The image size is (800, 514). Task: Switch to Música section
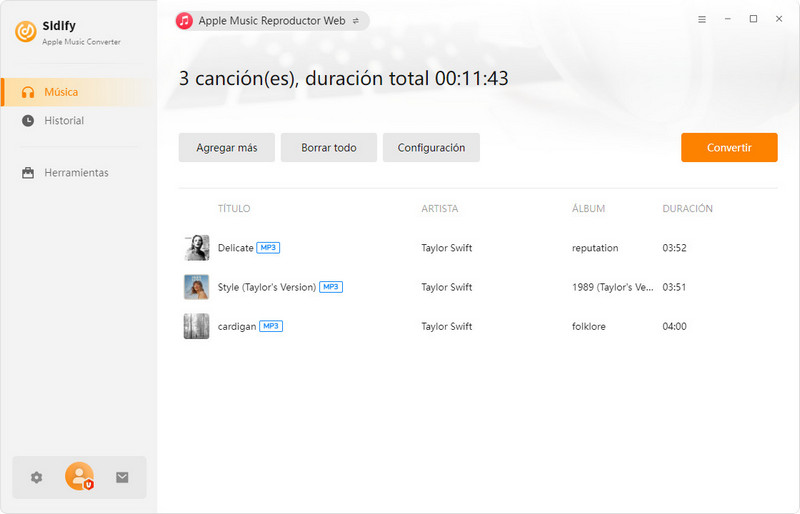point(79,92)
